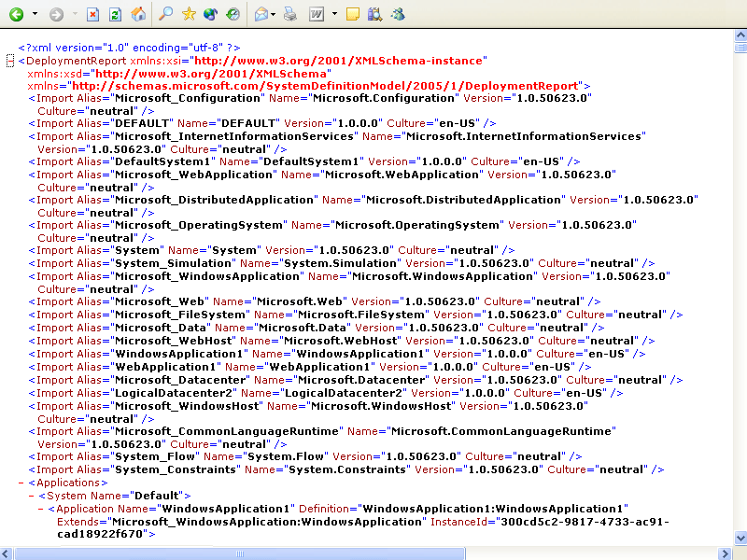Screen dimensions: 747x560
Task: Click the green Back arrow button
Action: (x=17, y=14)
